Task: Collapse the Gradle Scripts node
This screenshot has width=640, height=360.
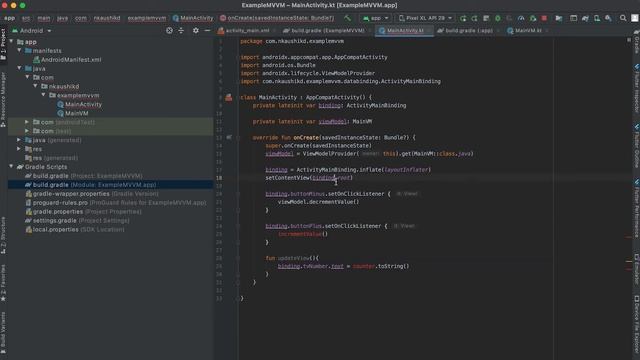Action: 11,167
